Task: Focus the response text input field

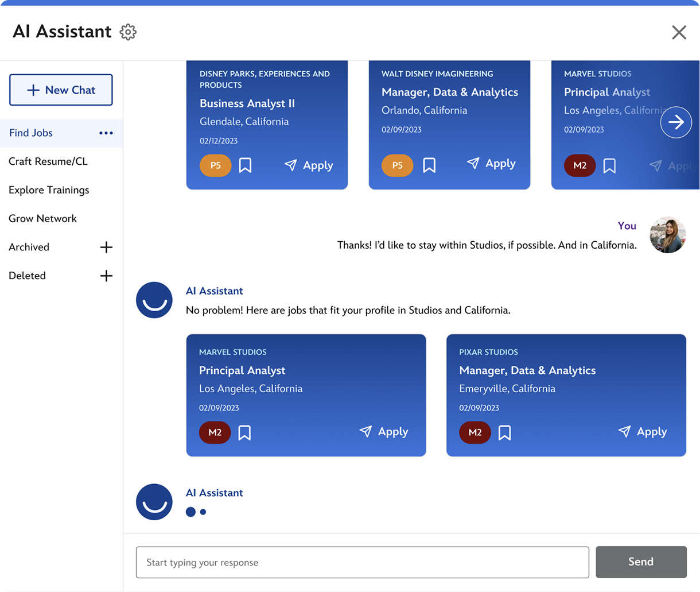Action: click(362, 562)
